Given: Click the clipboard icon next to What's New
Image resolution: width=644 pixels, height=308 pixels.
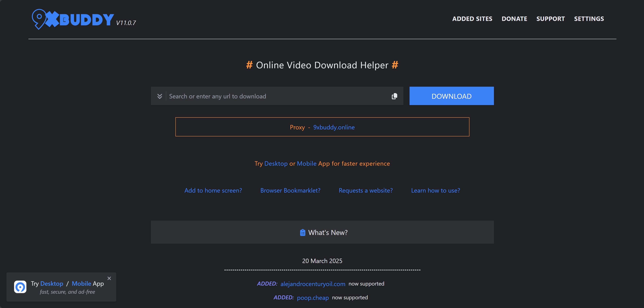Looking at the screenshot, I should coord(303,232).
